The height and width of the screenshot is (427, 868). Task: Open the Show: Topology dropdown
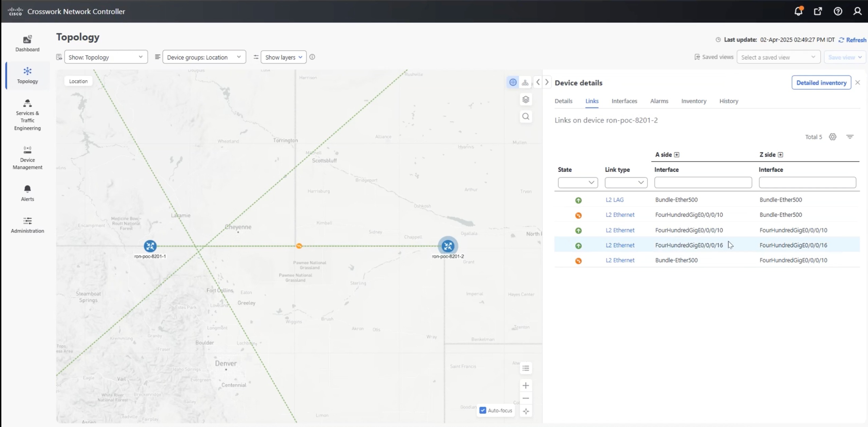click(106, 57)
